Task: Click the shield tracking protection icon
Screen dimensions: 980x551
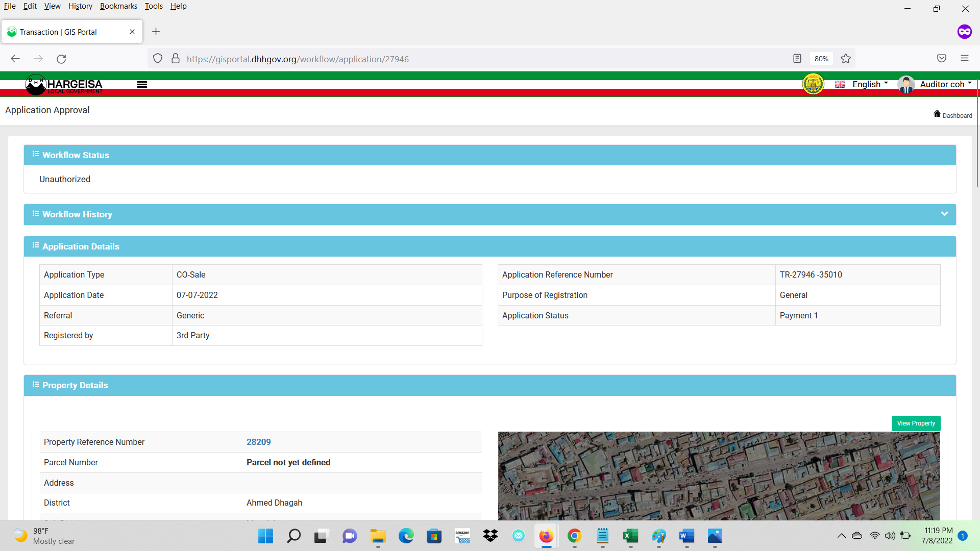Action: pos(158,59)
